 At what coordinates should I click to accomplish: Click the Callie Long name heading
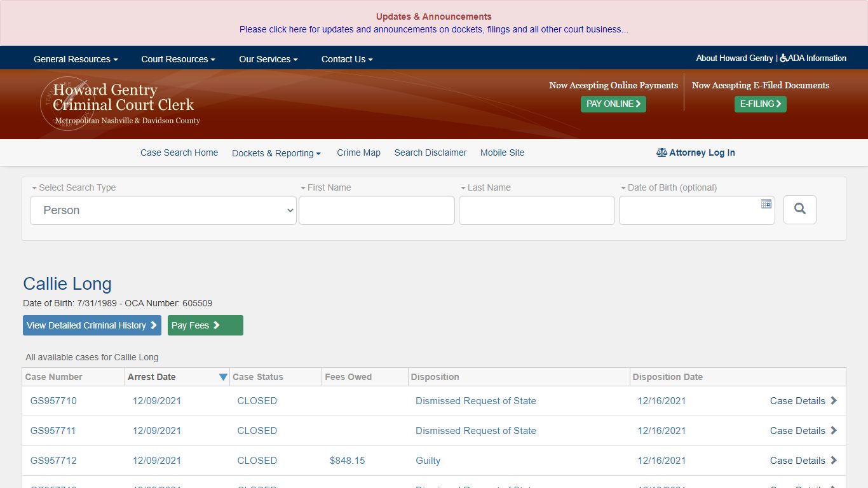(x=67, y=283)
